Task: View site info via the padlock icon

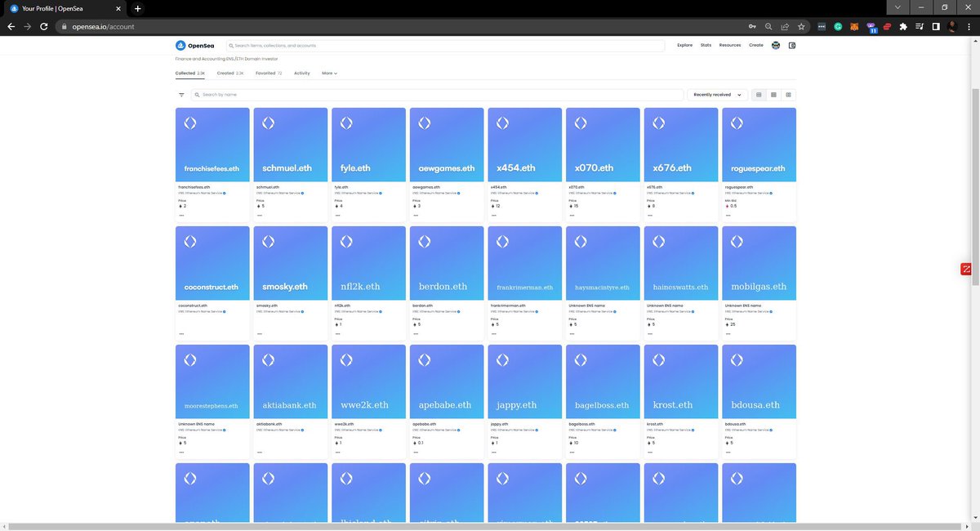Action: tap(63, 26)
